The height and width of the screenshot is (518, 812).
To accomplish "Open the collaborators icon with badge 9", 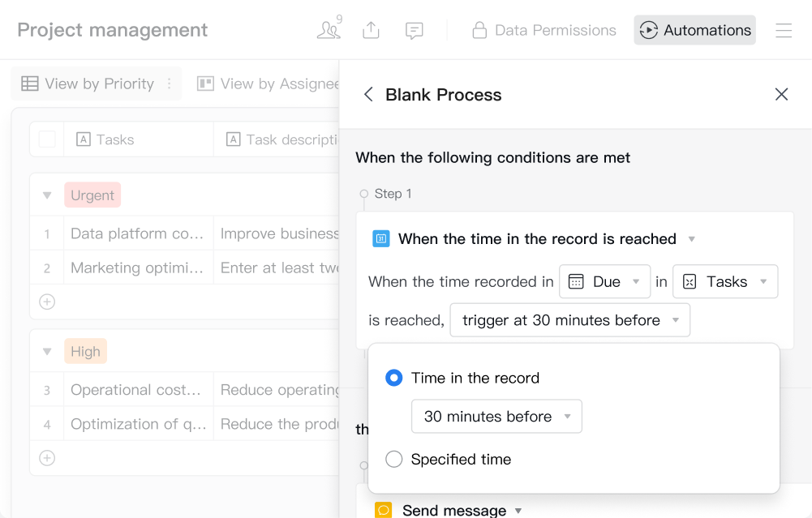I will coord(329,30).
